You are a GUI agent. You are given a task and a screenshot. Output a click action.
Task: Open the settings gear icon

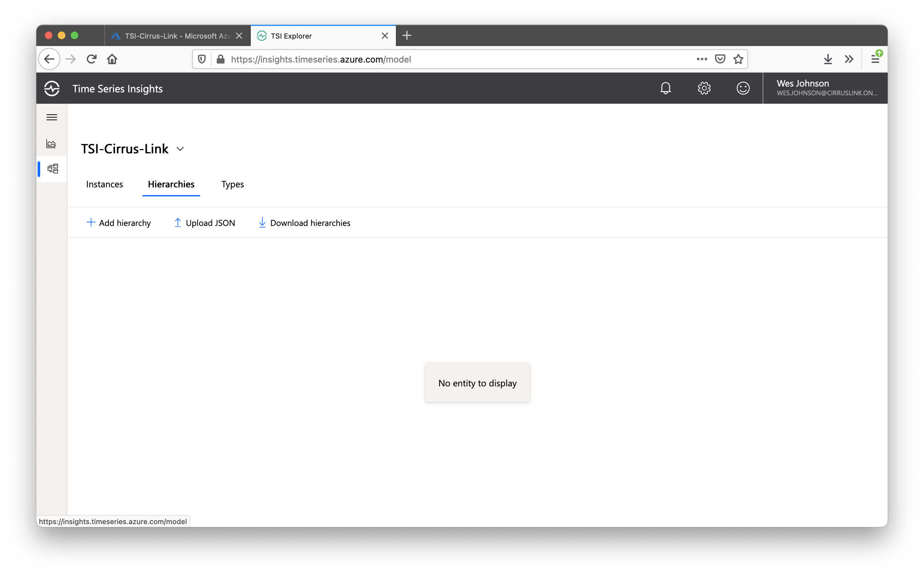coord(704,88)
